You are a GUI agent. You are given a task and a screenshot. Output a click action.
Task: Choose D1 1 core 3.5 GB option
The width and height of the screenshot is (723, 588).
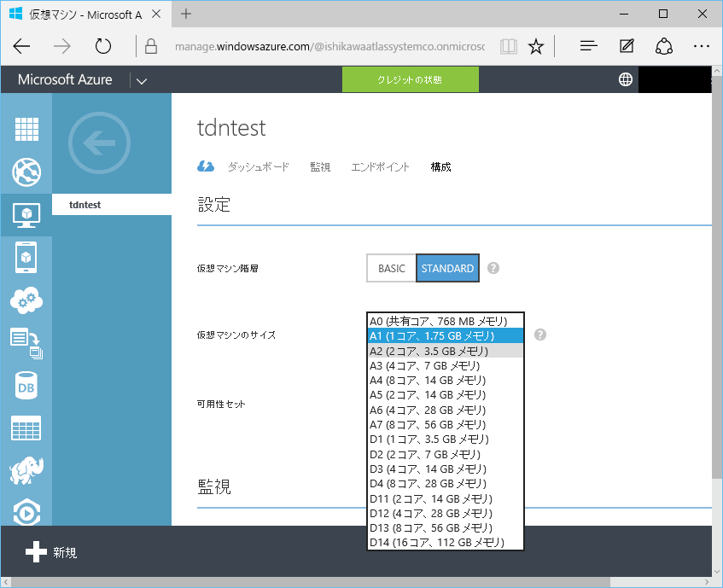click(446, 440)
